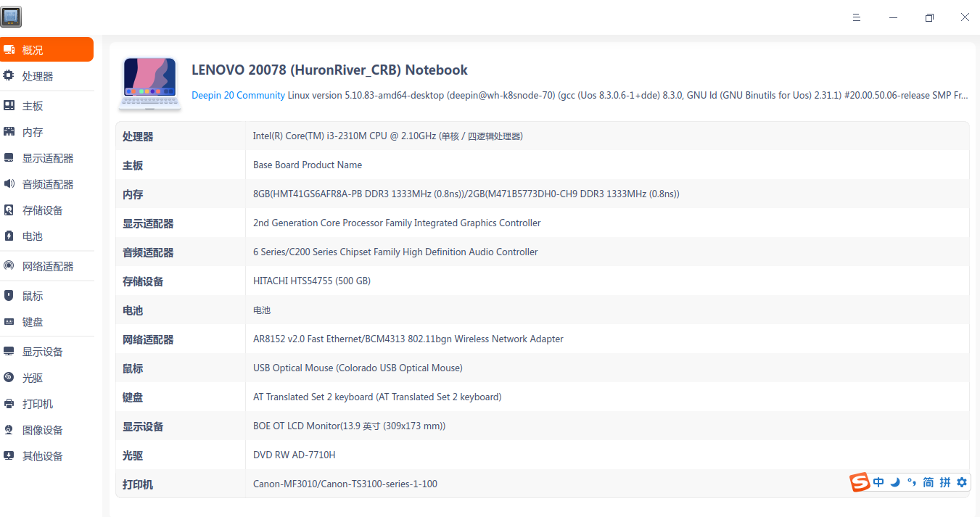This screenshot has height=517, width=980.
Task: Click the 键盘 row heading in table
Action: [133, 397]
